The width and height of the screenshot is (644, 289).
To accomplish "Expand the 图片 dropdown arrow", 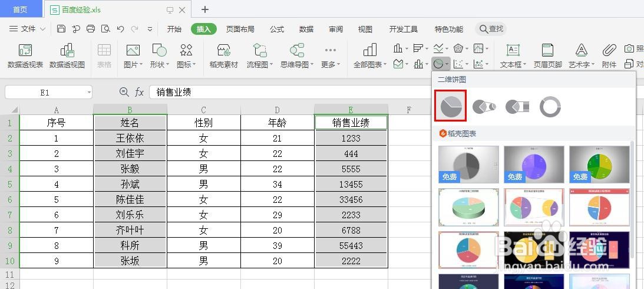I will (x=141, y=64).
